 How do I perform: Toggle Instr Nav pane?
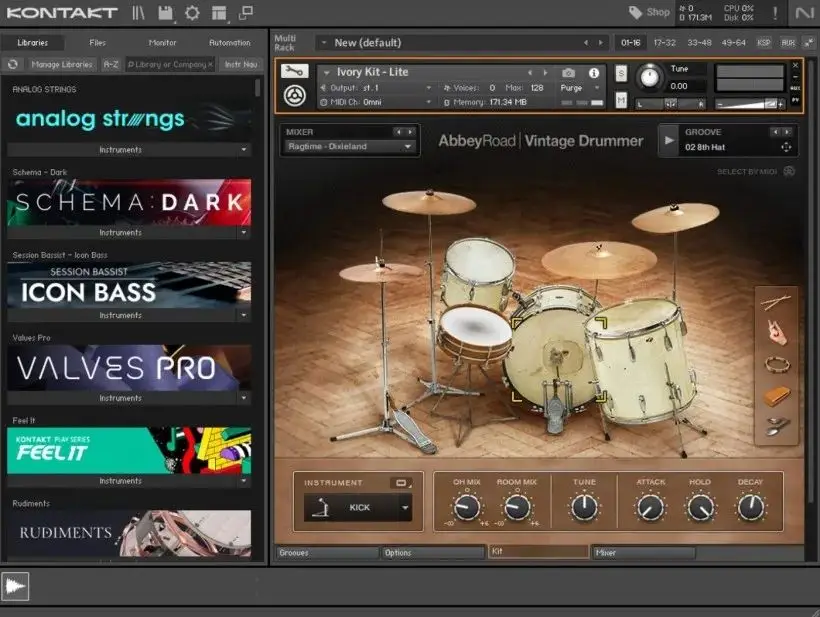[241, 64]
